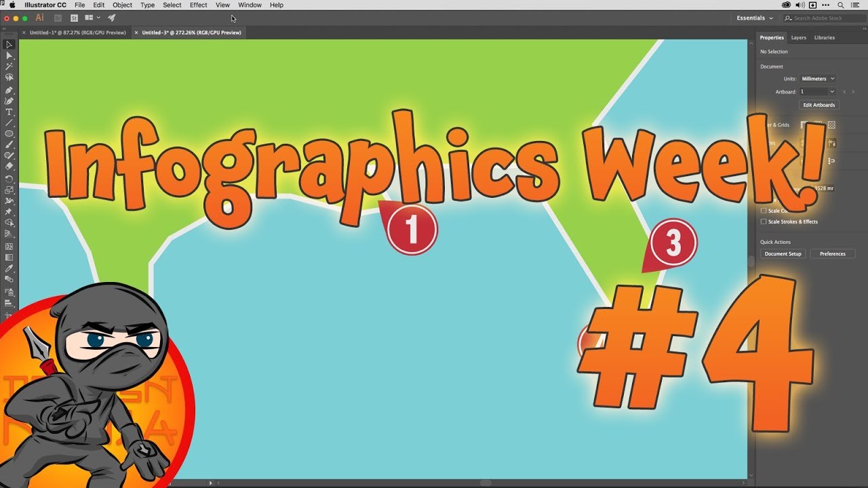Open the File menu
868x488 pixels.
pyautogui.click(x=80, y=5)
